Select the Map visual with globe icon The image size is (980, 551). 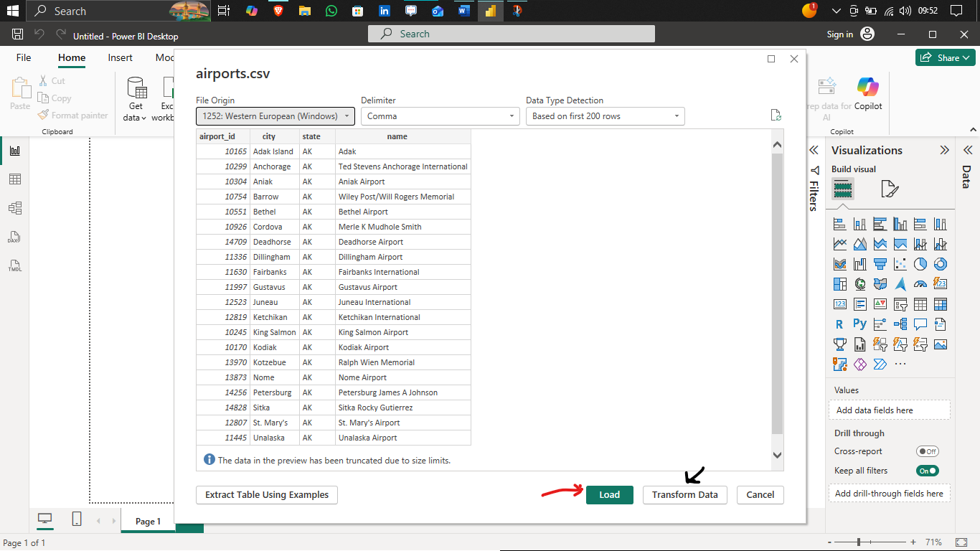[x=859, y=283]
